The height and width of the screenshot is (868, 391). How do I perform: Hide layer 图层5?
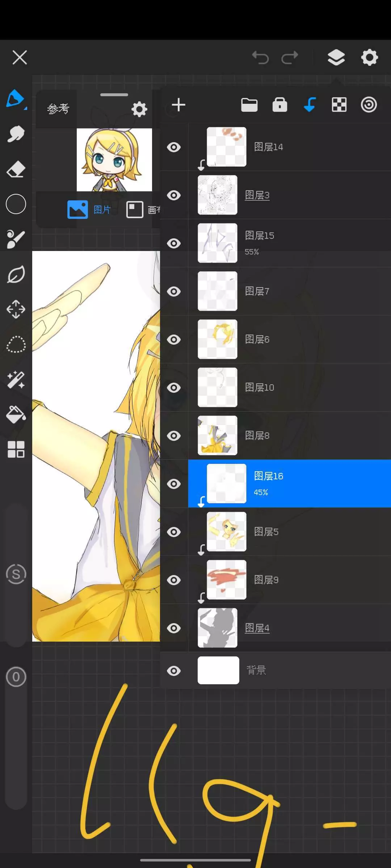[x=174, y=532]
